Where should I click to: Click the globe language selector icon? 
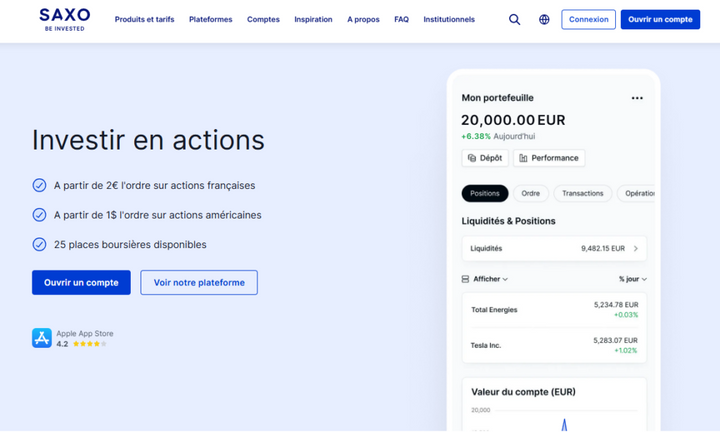[544, 19]
